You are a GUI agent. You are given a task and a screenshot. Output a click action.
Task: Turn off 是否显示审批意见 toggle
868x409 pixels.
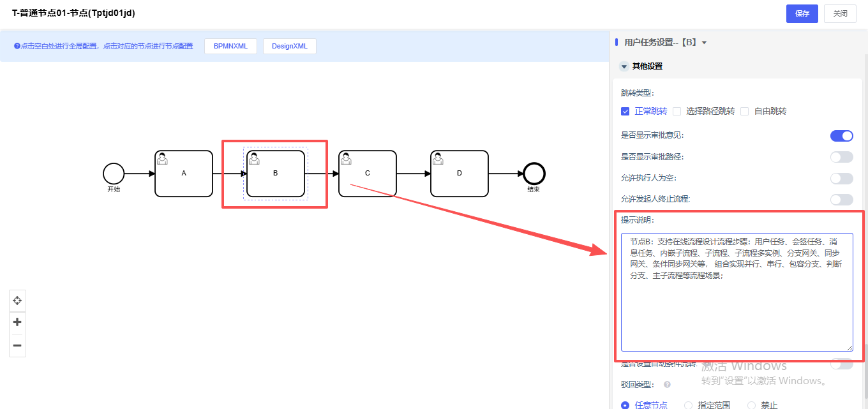841,135
